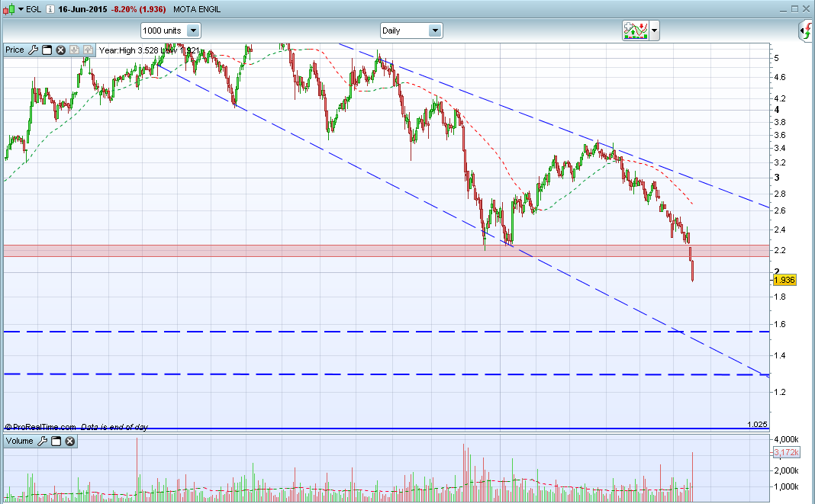Image resolution: width=815 pixels, height=504 pixels.
Task: Open Price panel wrench settings
Action: tap(33, 50)
